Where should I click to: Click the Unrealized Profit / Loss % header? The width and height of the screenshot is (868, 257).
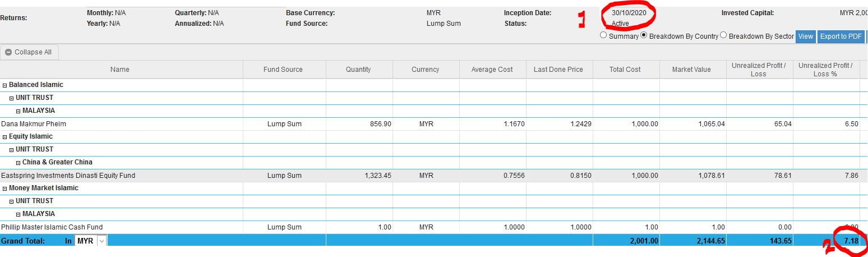pos(825,70)
